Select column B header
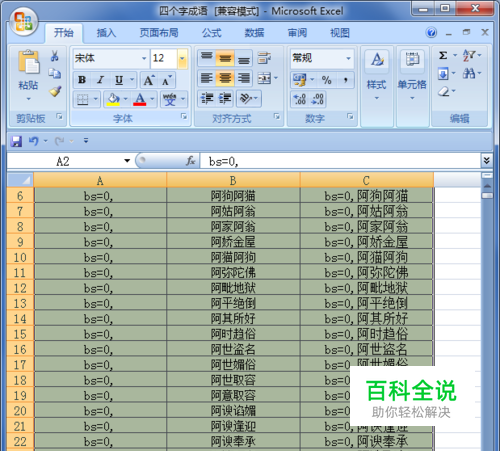 click(233, 180)
